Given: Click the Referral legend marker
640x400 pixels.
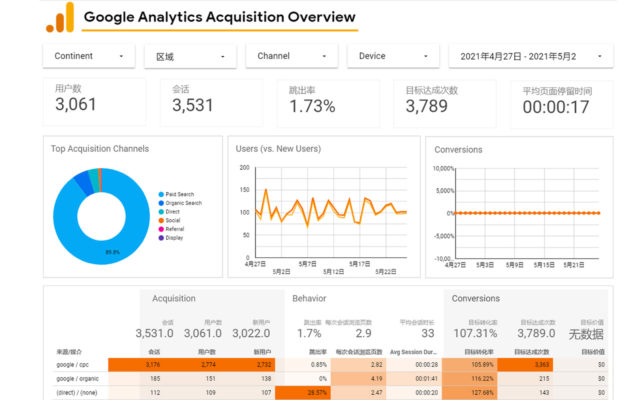Looking at the screenshot, I should click(x=160, y=229).
